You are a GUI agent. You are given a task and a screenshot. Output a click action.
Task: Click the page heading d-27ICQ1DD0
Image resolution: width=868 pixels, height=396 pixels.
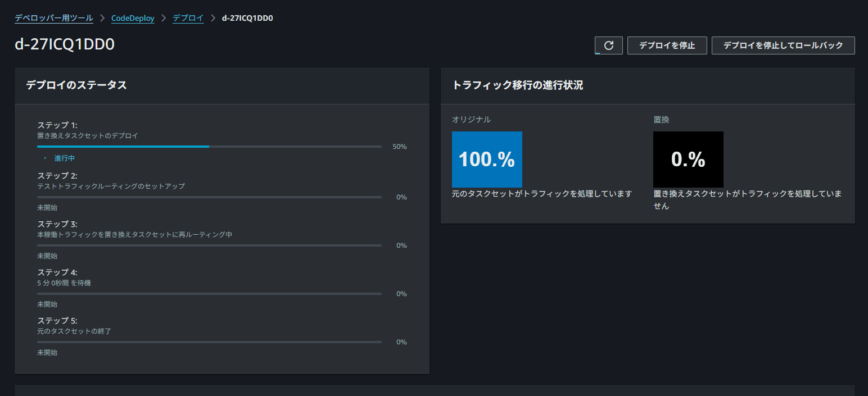pos(65,45)
